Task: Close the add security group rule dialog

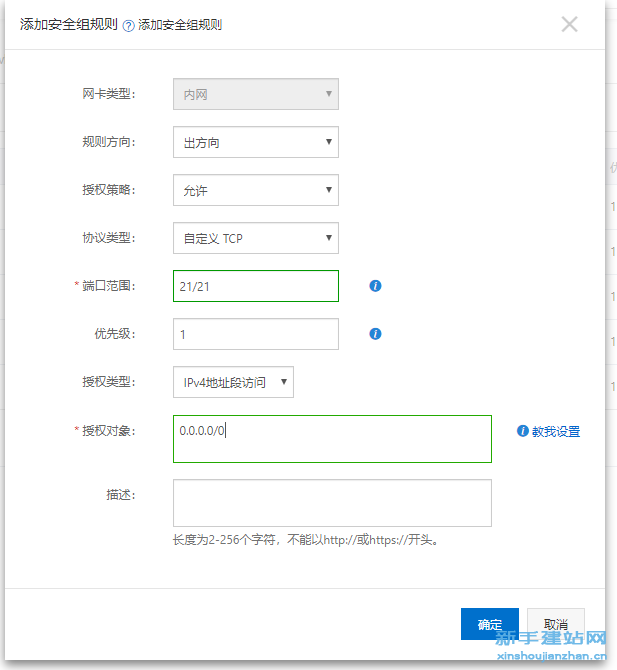Action: (x=569, y=24)
